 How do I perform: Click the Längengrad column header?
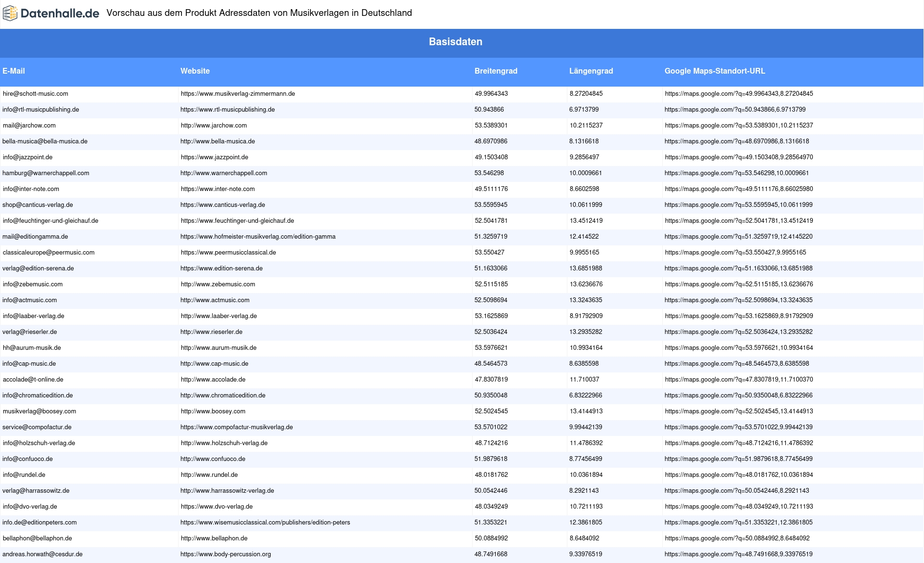(x=591, y=71)
